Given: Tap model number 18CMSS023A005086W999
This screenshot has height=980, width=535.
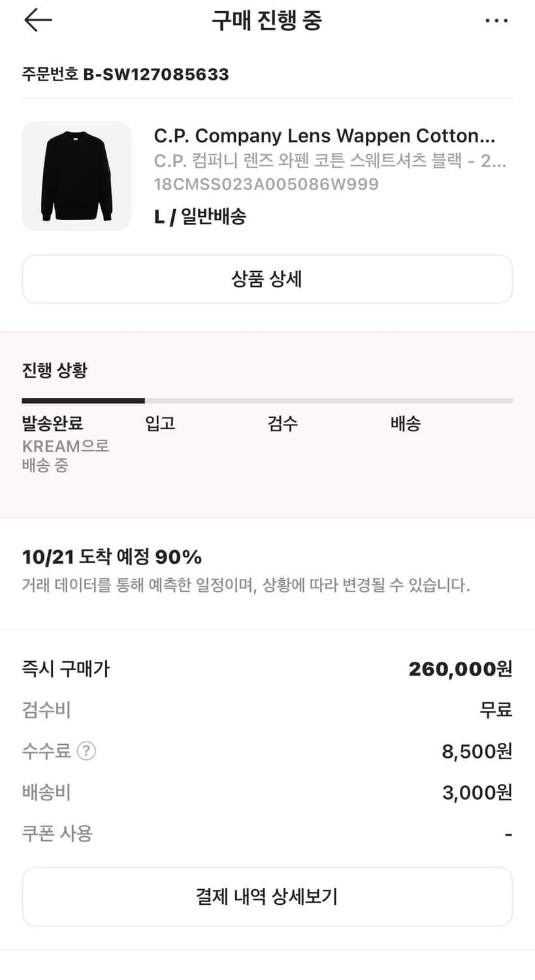Looking at the screenshot, I should [x=266, y=184].
